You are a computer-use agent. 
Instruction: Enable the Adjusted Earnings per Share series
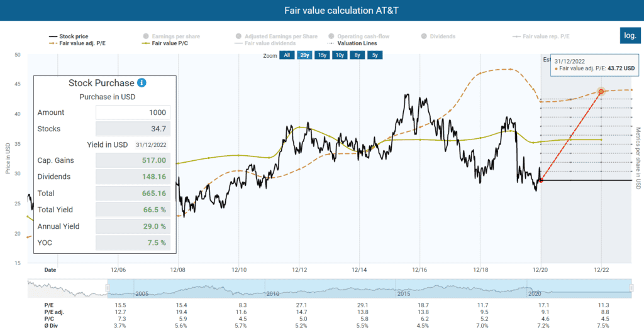277,36
